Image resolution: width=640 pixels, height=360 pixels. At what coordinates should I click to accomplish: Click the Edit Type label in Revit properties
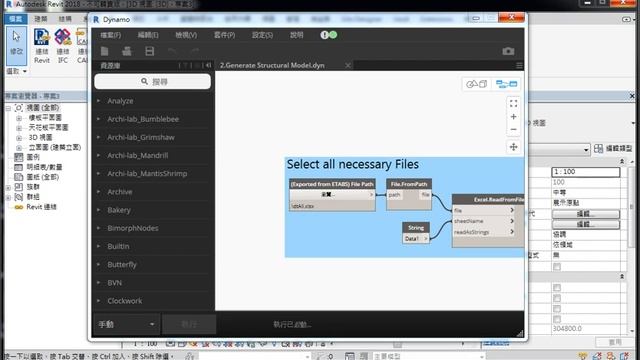619,149
